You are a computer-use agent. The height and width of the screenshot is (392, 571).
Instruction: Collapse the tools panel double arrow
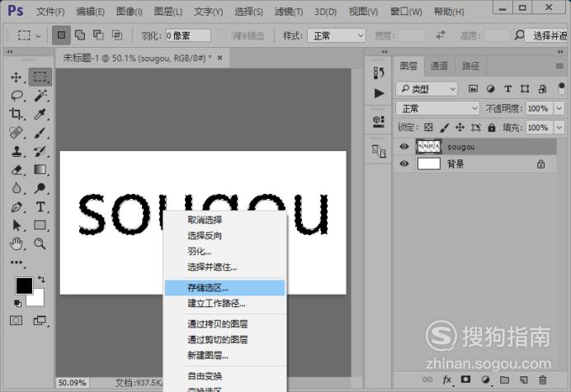coord(10,52)
